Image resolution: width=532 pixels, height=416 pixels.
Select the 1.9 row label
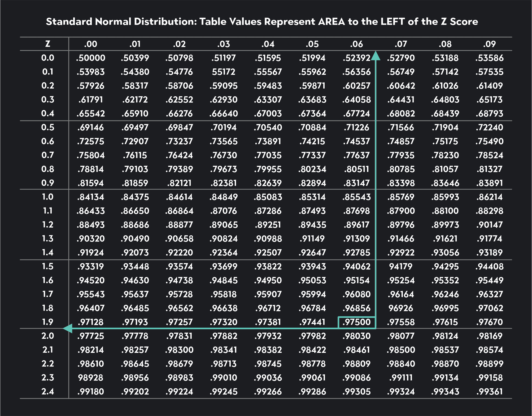48,322
